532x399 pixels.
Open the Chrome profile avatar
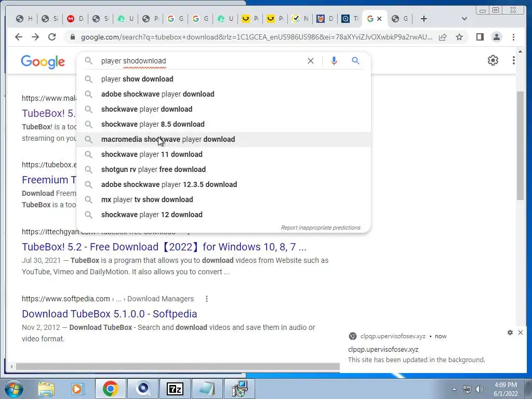coord(496,37)
